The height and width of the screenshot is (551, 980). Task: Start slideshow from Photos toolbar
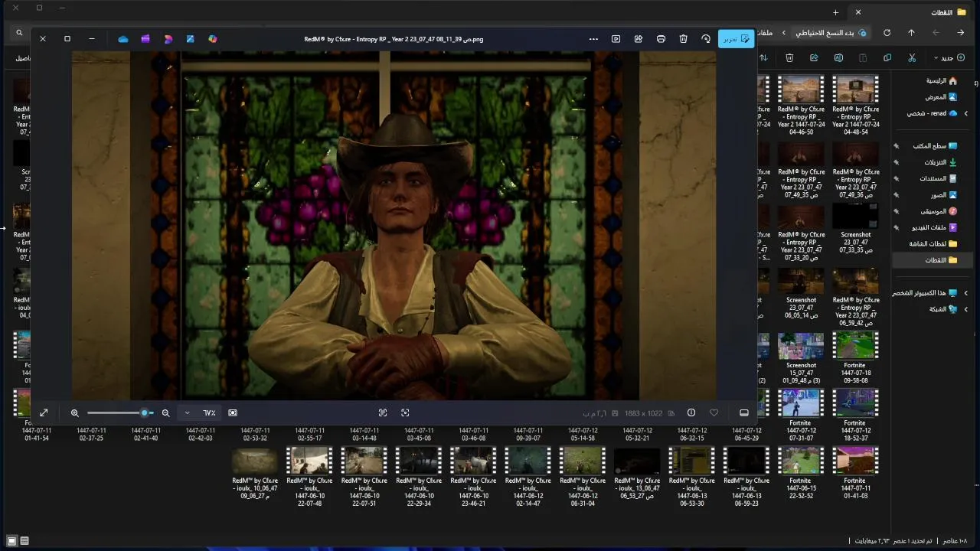(616, 39)
